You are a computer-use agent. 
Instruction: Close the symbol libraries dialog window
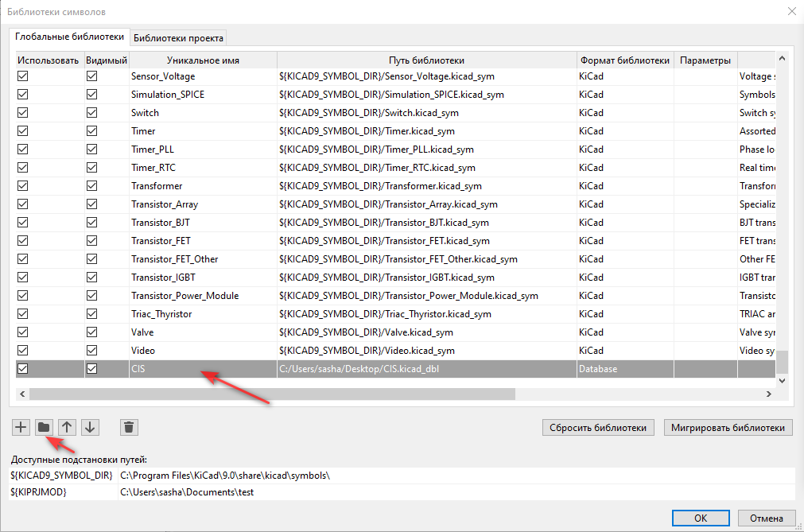790,12
